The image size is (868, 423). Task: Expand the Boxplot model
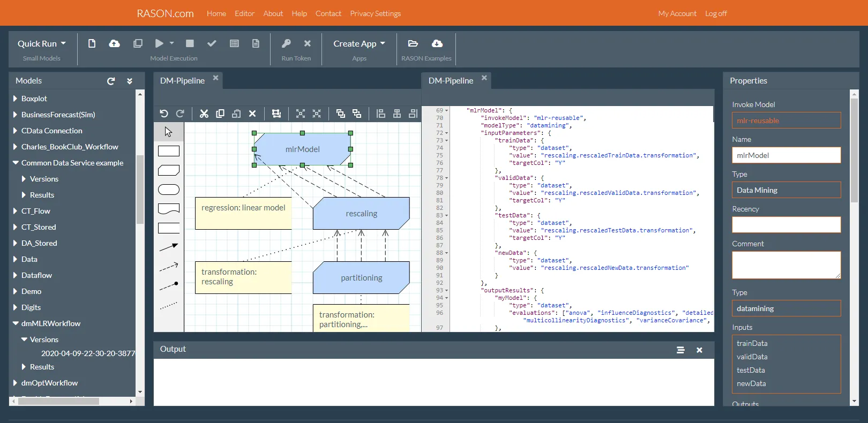16,99
